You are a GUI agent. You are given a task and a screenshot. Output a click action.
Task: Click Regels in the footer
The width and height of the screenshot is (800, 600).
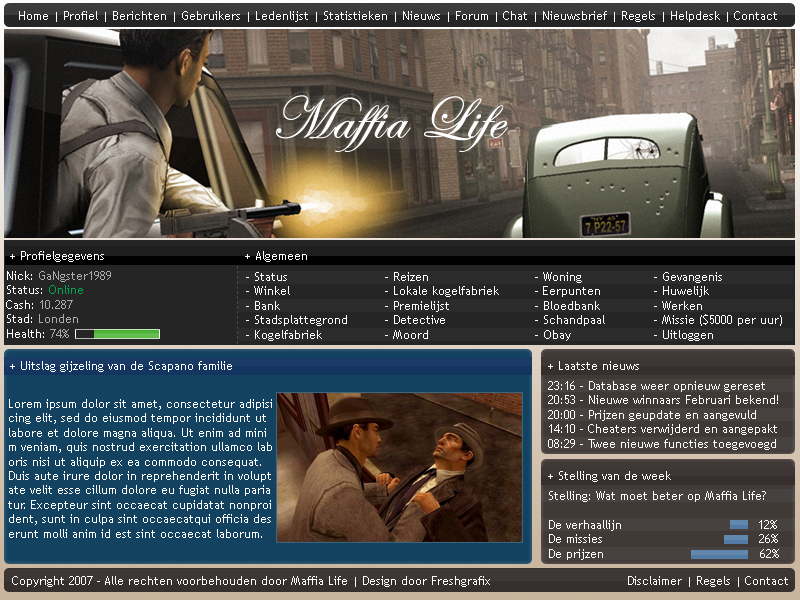coord(713,581)
